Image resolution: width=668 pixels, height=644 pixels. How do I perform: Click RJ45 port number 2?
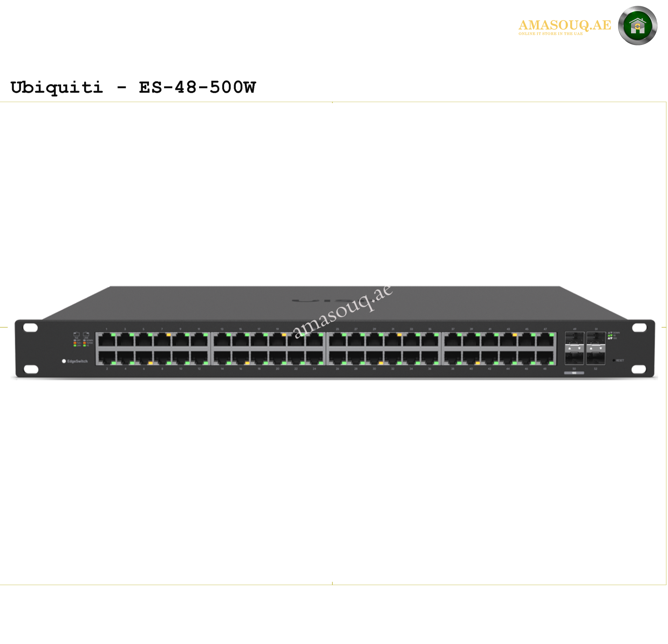[x=107, y=358]
